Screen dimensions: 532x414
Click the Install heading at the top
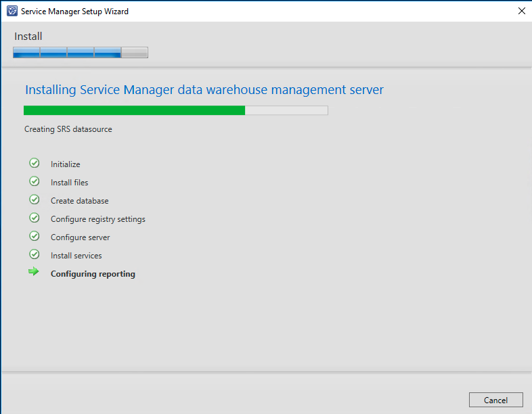tap(28, 37)
